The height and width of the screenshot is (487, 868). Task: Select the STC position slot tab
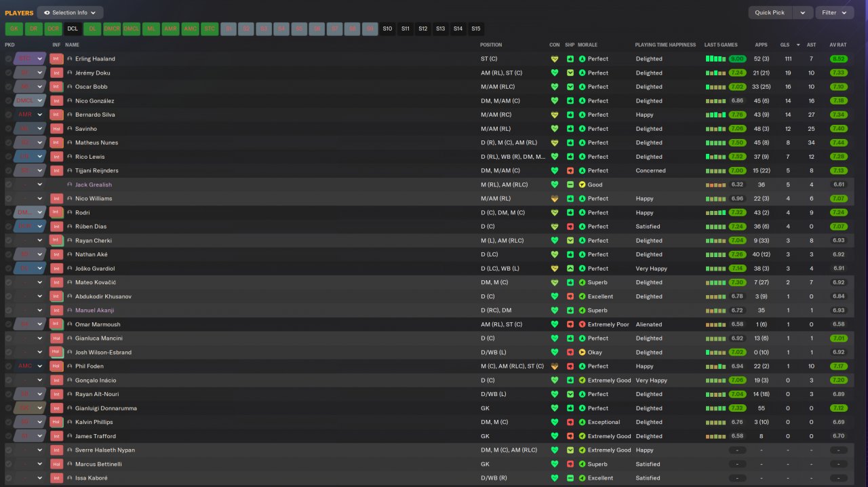pyautogui.click(x=210, y=29)
